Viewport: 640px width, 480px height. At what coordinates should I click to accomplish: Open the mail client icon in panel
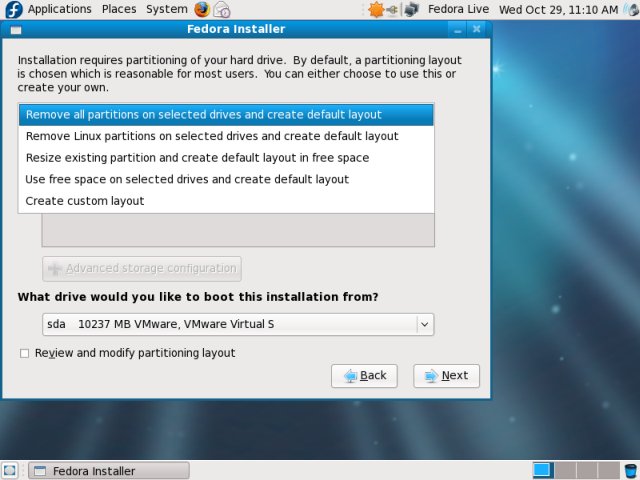222,10
